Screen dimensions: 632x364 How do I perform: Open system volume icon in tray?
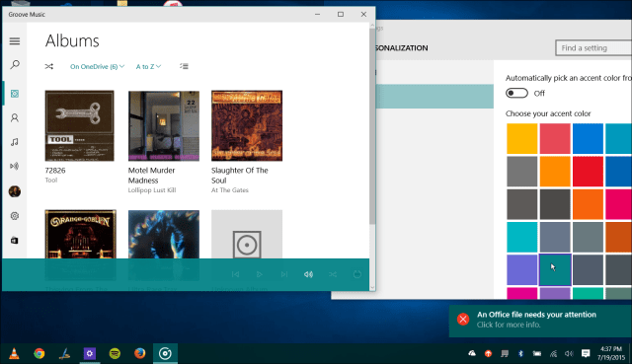click(569, 353)
